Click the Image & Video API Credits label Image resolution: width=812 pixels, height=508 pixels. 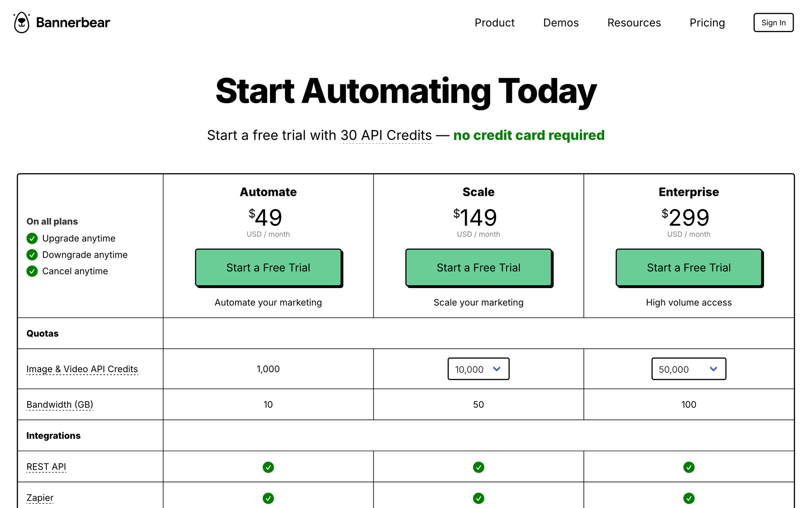point(82,369)
